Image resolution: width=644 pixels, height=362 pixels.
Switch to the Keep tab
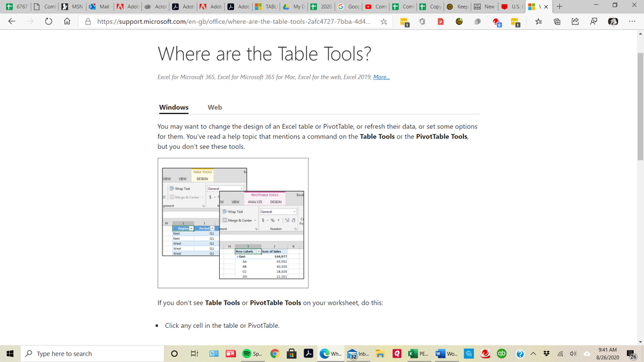pos(458,6)
